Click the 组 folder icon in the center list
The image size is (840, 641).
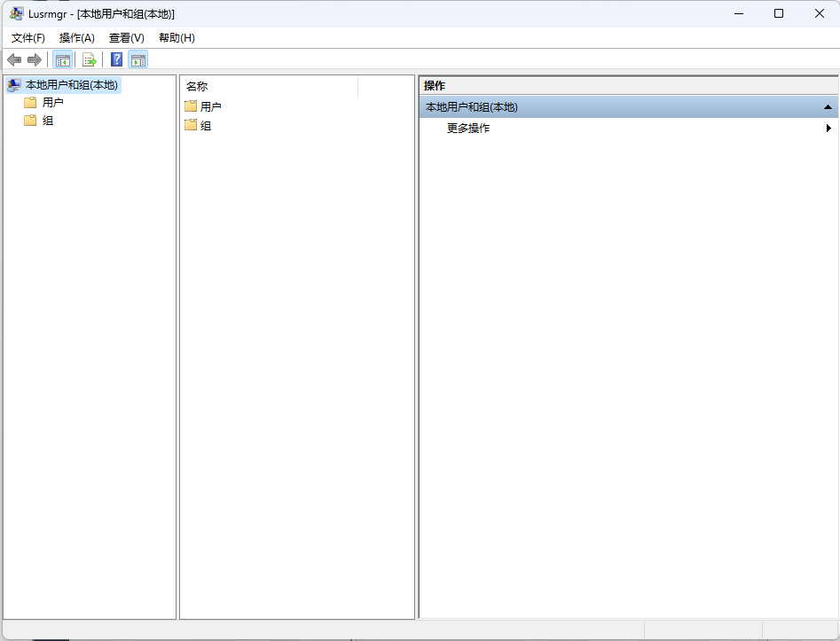[x=191, y=125]
